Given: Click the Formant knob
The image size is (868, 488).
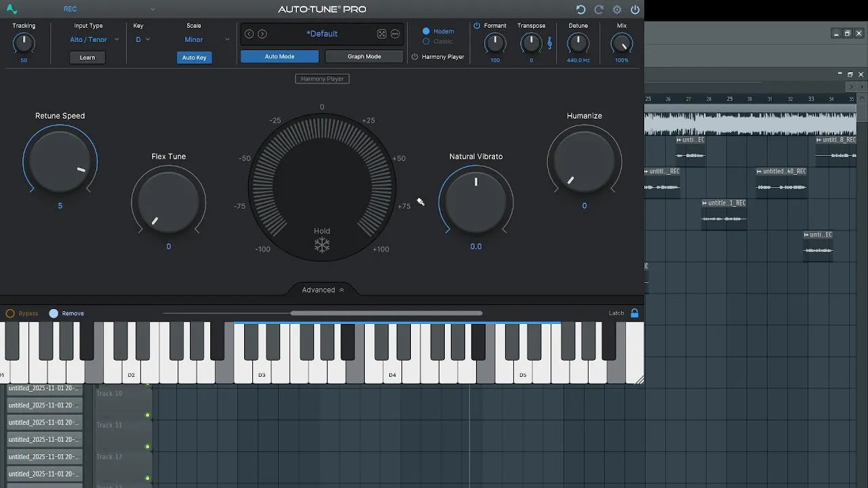Looking at the screenshot, I should (495, 43).
